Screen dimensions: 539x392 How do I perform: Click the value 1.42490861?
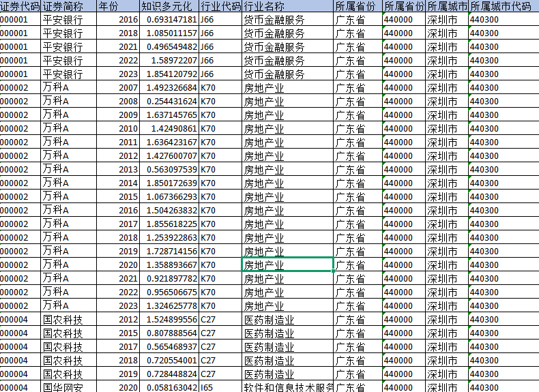coord(174,128)
